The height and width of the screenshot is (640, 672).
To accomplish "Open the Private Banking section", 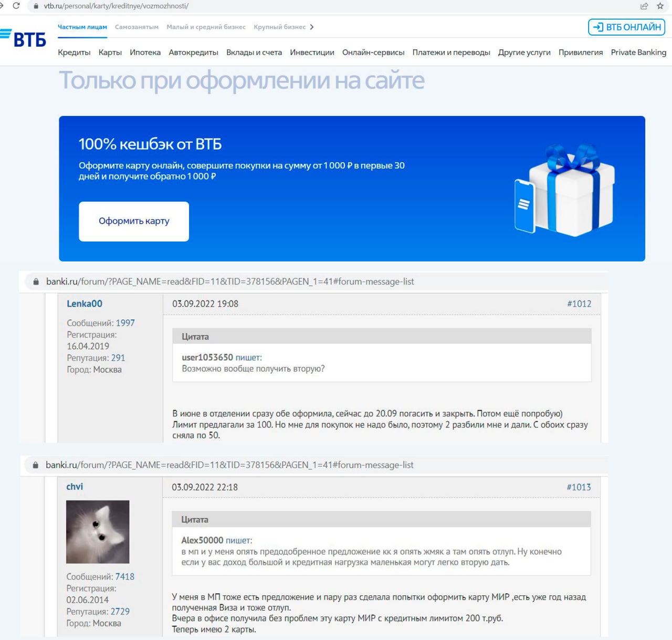I will click(638, 53).
